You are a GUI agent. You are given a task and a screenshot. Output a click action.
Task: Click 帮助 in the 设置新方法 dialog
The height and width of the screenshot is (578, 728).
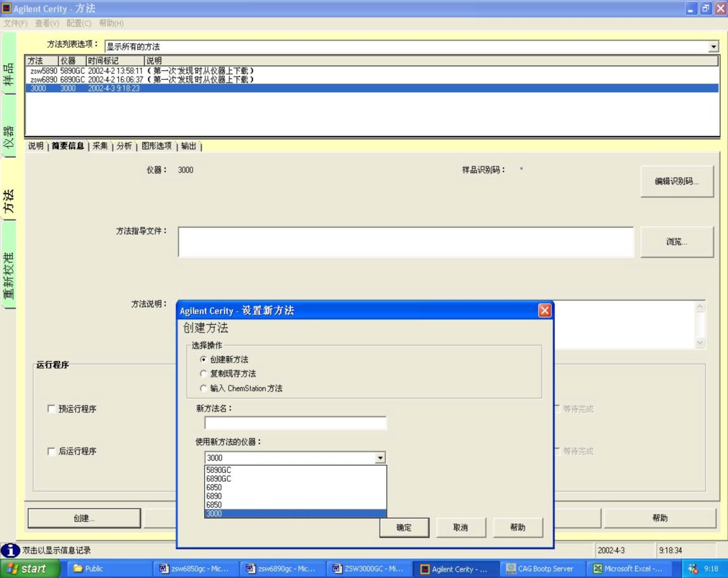pos(518,528)
